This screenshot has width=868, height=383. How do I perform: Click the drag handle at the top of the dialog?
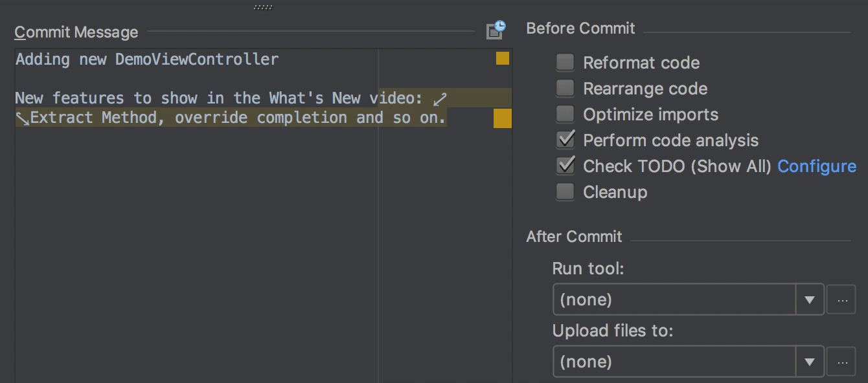click(263, 6)
